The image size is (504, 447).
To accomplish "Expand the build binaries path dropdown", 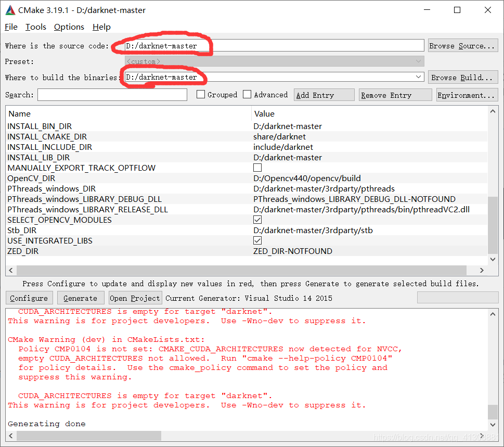I will pyautogui.click(x=418, y=77).
